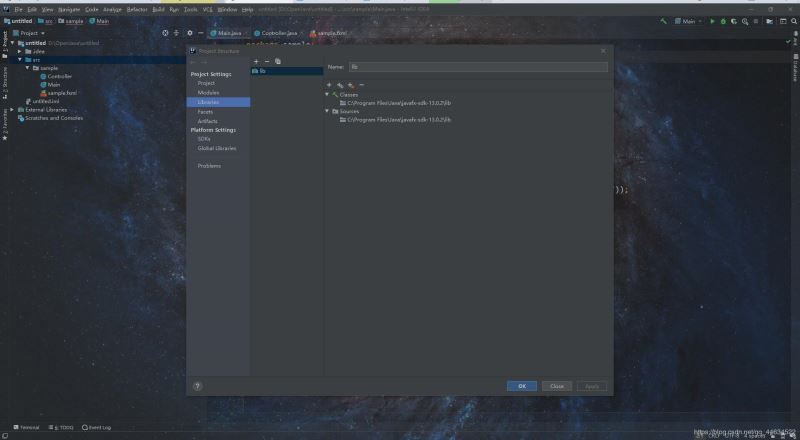Open the Problems section
800x440 pixels.
click(x=209, y=166)
